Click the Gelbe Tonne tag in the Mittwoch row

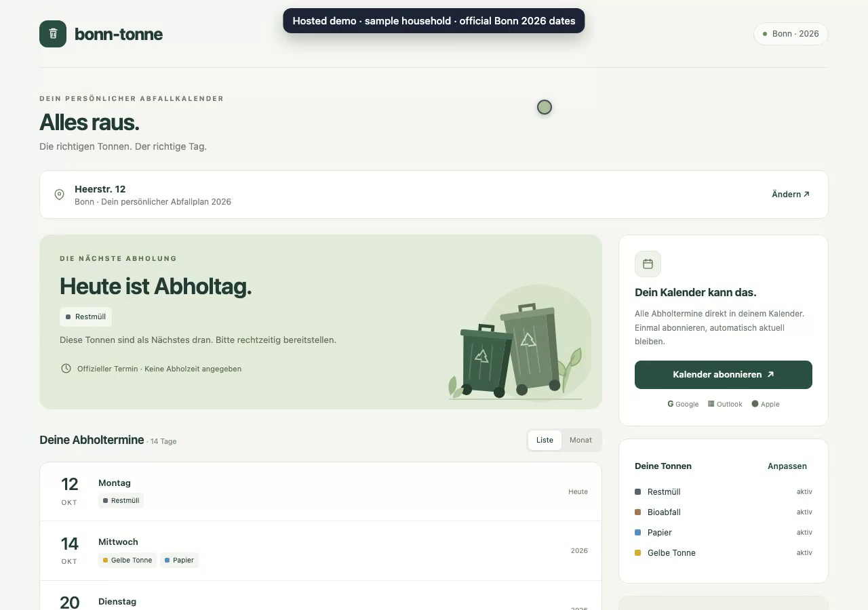(x=127, y=560)
